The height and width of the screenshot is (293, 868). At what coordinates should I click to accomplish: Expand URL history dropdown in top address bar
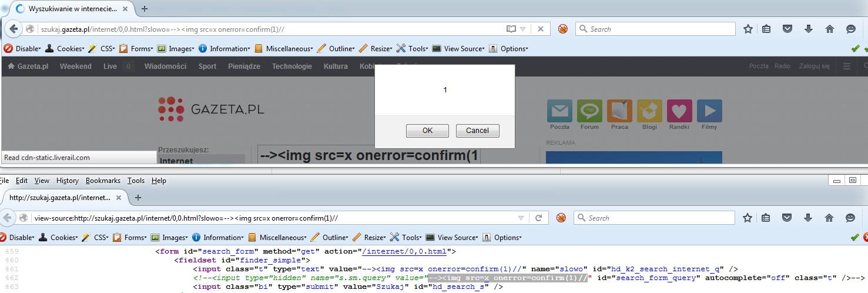523,29
